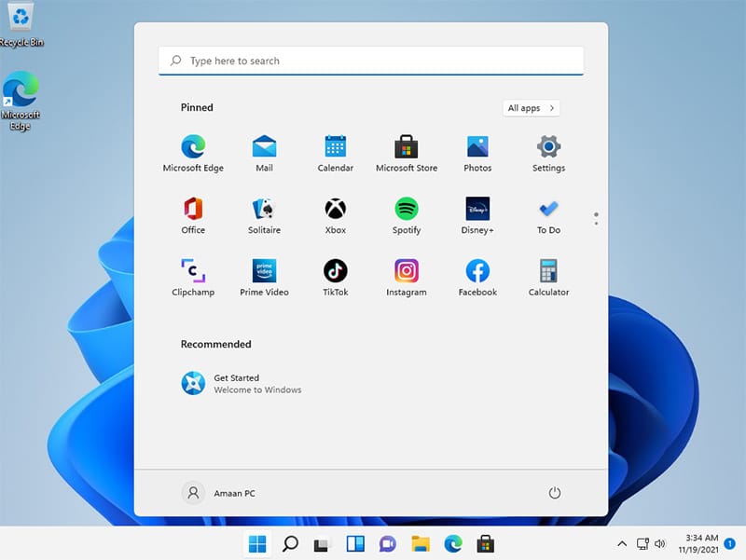
Task: Expand the taskbar hidden icons chevron
Action: coord(622,543)
